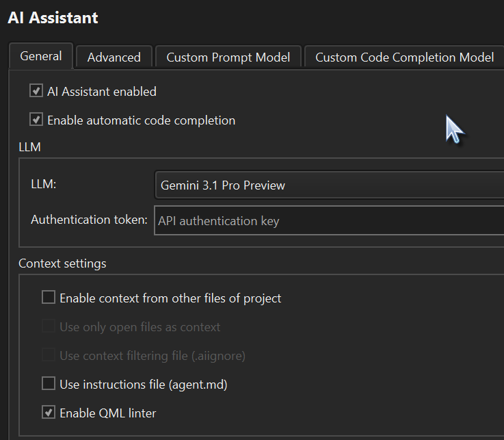Open the Gemini 3.1 Pro Preview dropdown
504x440 pixels.
328,185
